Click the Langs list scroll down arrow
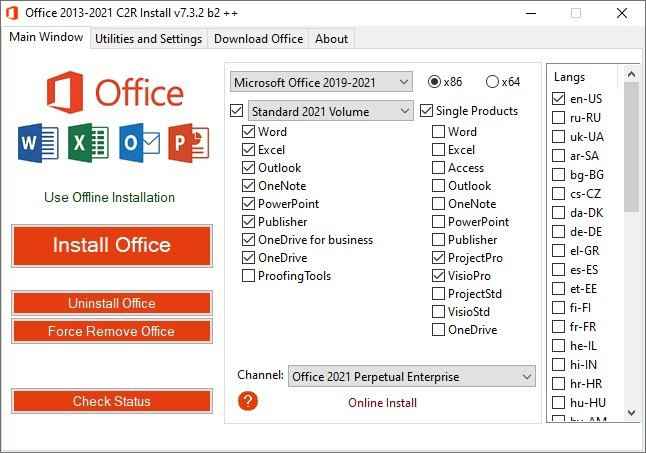This screenshot has width=646, height=453. 632,411
